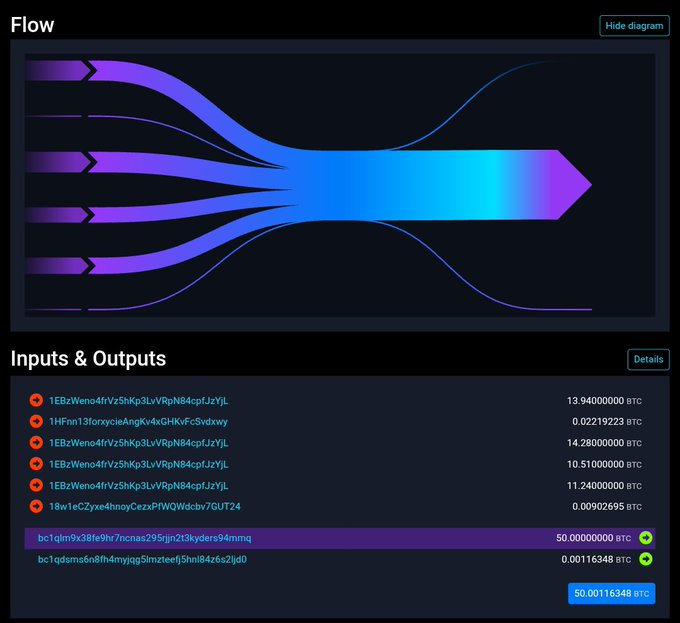The image size is (680, 623).
Task: Click the orange arrow icon beside the 11.24000000 BTC input
Action: click(x=36, y=485)
